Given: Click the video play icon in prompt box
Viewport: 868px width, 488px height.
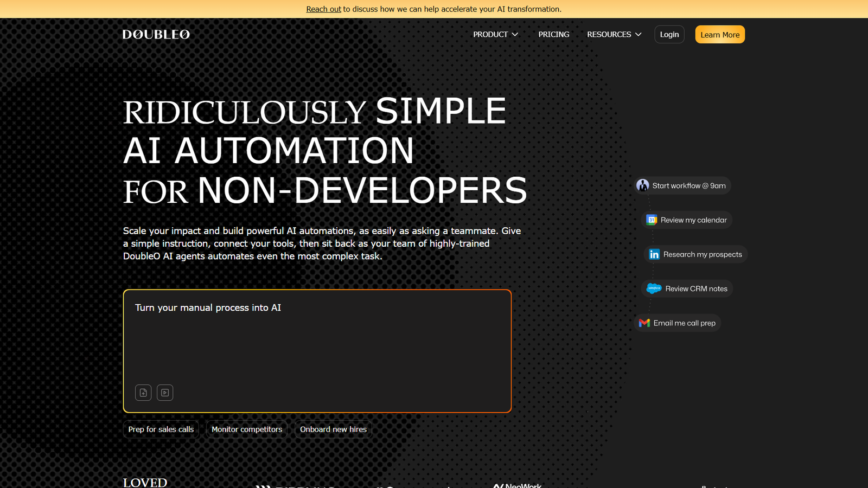Looking at the screenshot, I should tap(165, 393).
